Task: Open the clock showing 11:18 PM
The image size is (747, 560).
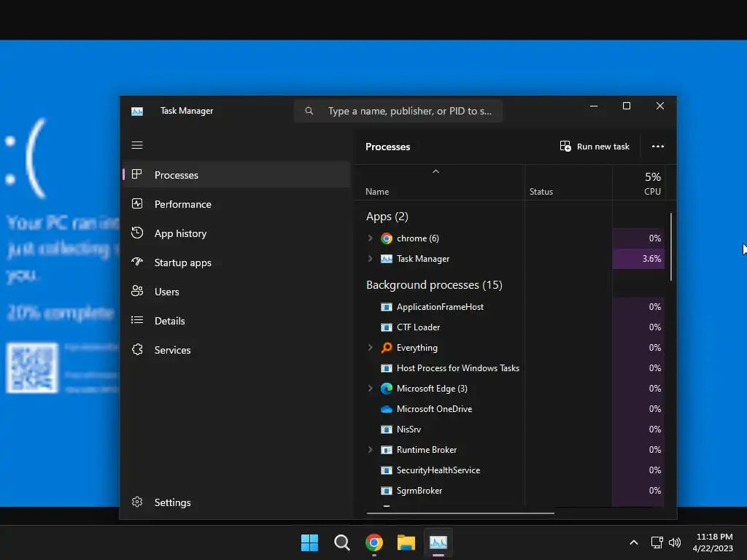Action: pyautogui.click(x=713, y=542)
